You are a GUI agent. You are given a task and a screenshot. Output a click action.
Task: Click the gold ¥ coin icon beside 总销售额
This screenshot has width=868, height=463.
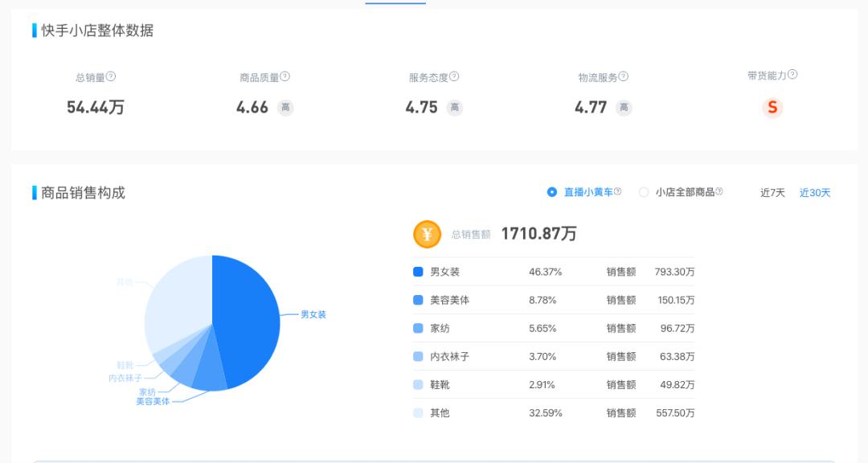click(x=427, y=234)
